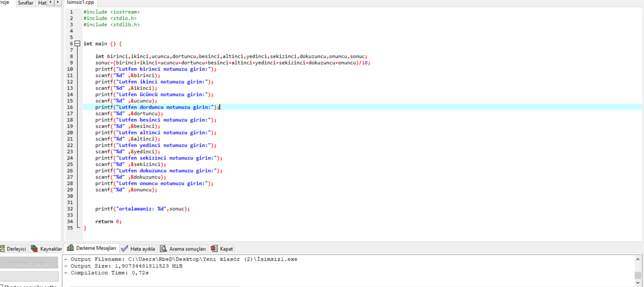Click the highlighted printf 'Lutfen dorduncu notunuzu' line
The height and width of the screenshot is (287, 644).
pos(157,107)
